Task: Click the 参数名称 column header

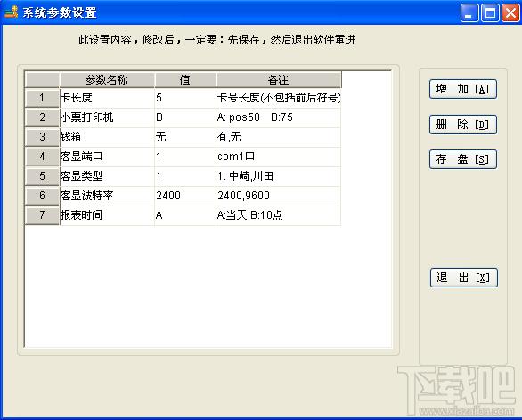Action: click(107, 80)
